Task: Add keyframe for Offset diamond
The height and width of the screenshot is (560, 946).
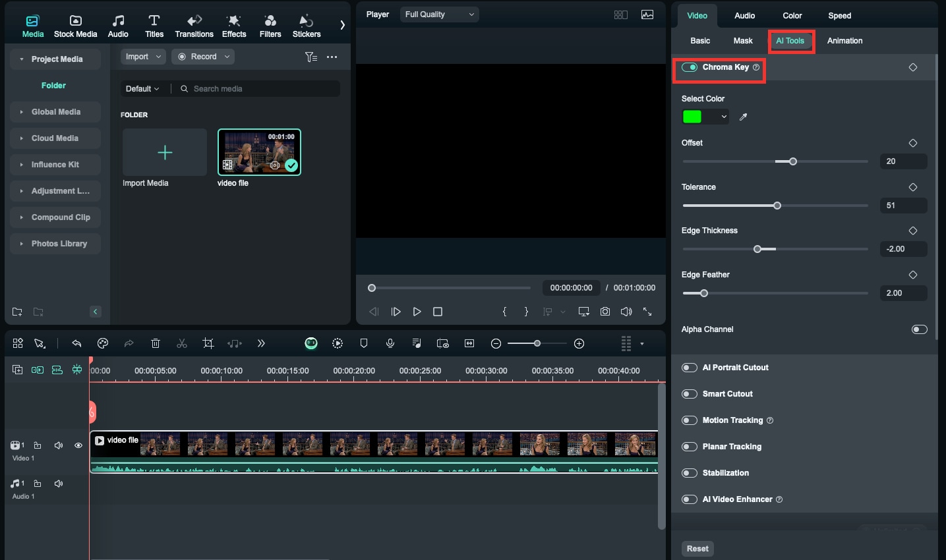Action: 913,143
